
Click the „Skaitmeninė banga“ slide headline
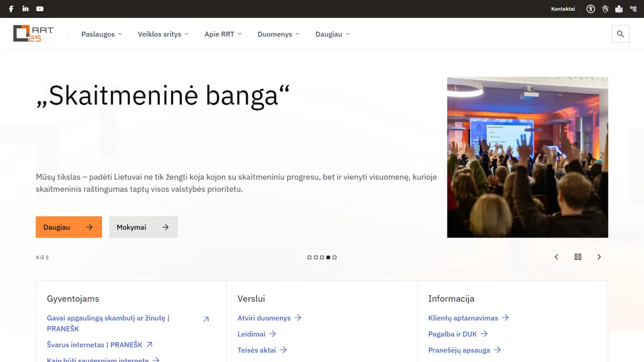[x=163, y=96]
